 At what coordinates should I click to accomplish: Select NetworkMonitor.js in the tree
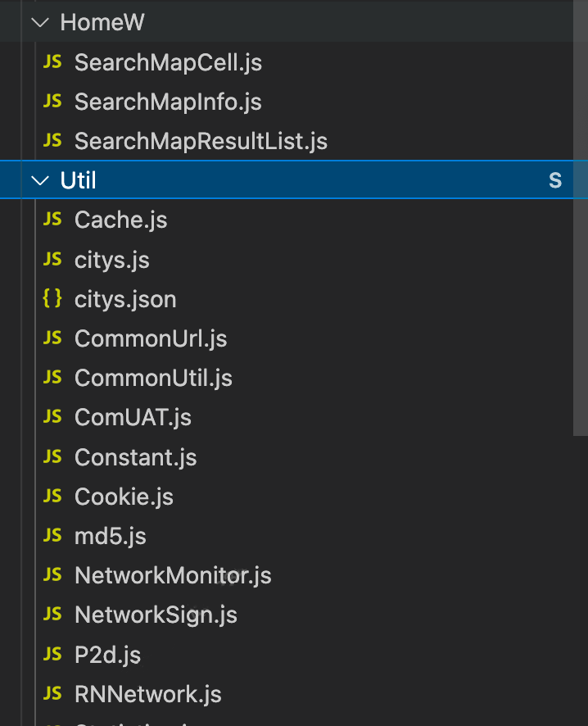tap(173, 575)
